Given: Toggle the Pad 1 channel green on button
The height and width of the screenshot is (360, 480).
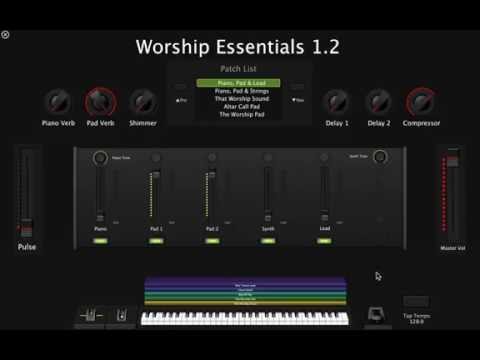Looking at the screenshot, I should pos(156,241).
